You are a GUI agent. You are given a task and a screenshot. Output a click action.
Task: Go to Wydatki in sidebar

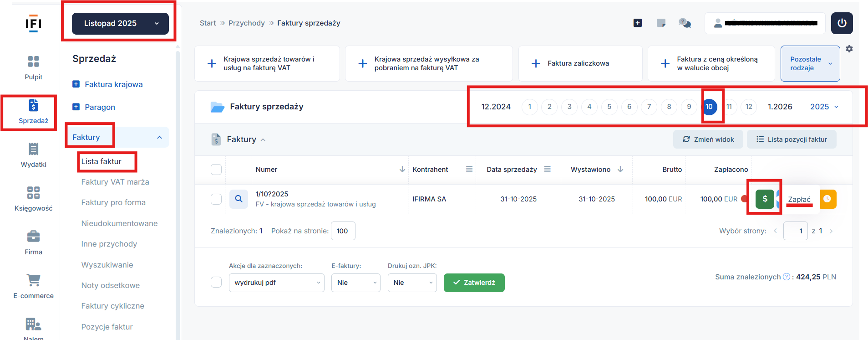[33, 155]
